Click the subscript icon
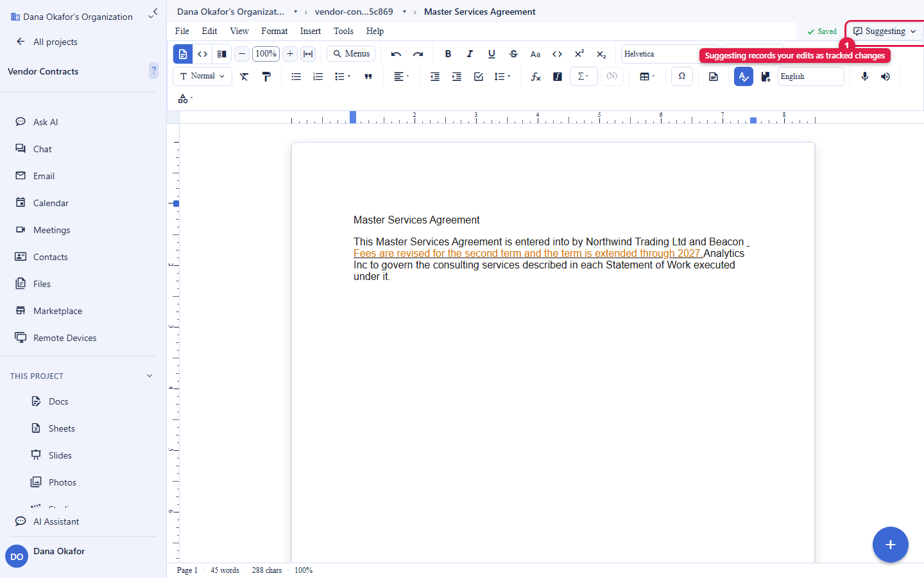This screenshot has height=578, width=924. 601,54
